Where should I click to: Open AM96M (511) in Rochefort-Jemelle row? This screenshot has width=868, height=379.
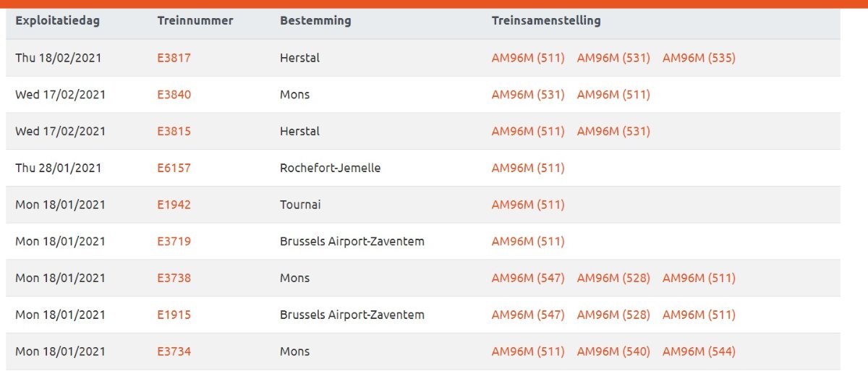(528, 169)
